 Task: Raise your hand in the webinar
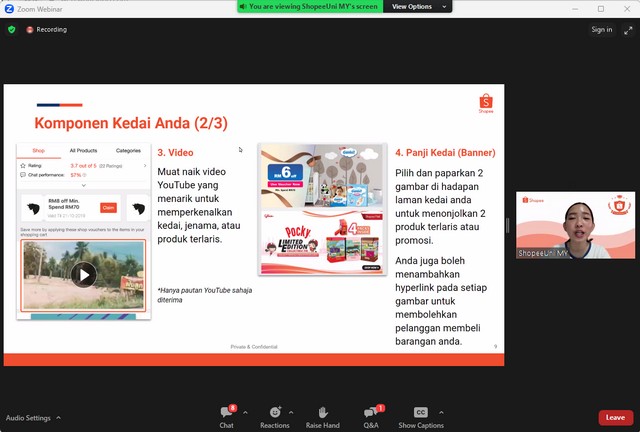click(x=323, y=413)
